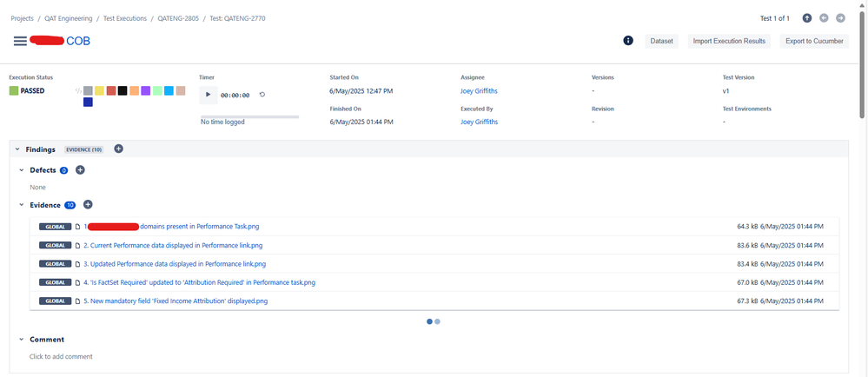Viewport: 868px width, 377px height.
Task: Open the QATENG-2805 breadcrumb
Action: pyautogui.click(x=178, y=18)
